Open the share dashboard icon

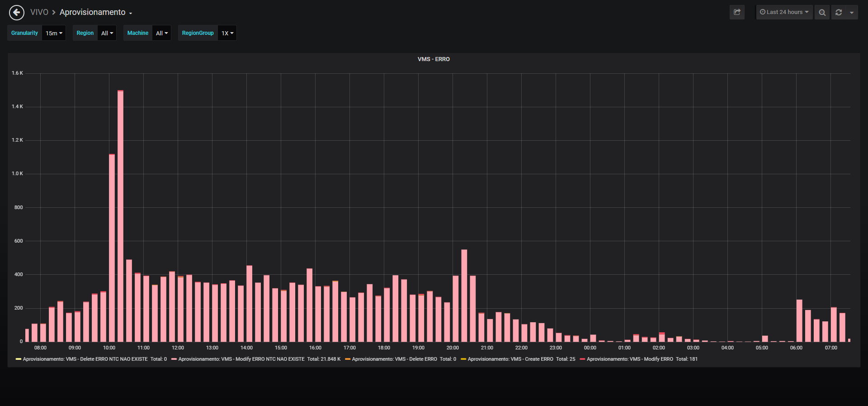[x=737, y=12]
